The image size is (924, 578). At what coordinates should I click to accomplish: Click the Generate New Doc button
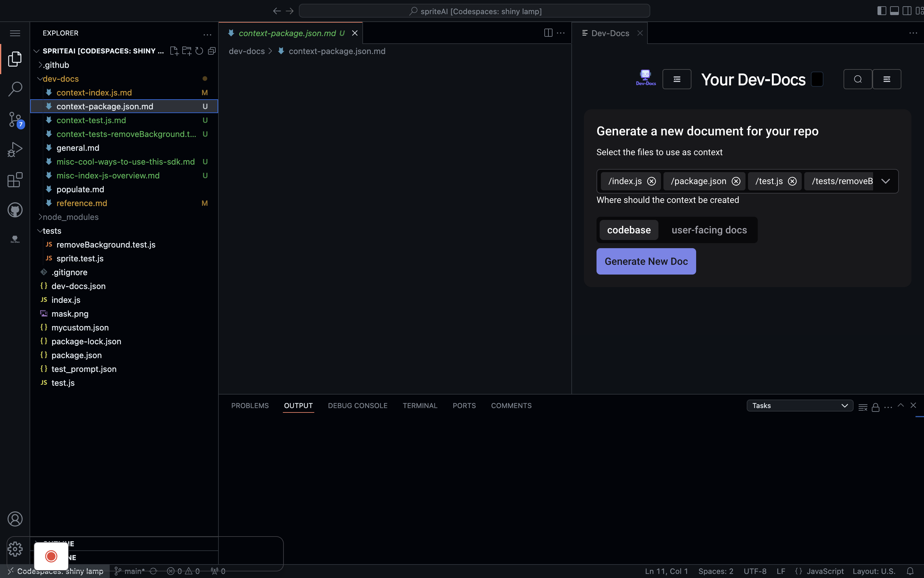click(x=646, y=261)
